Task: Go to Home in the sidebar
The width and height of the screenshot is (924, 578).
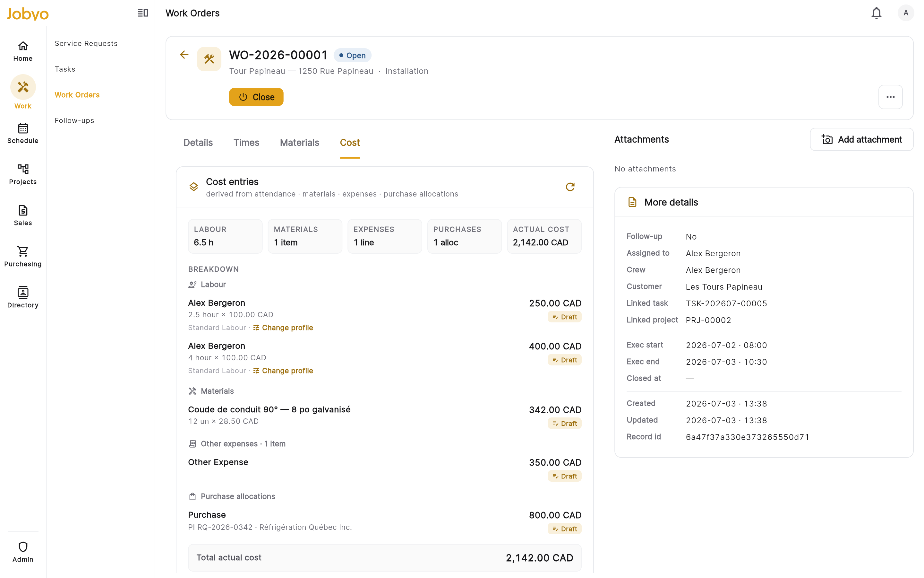Action: point(23,51)
